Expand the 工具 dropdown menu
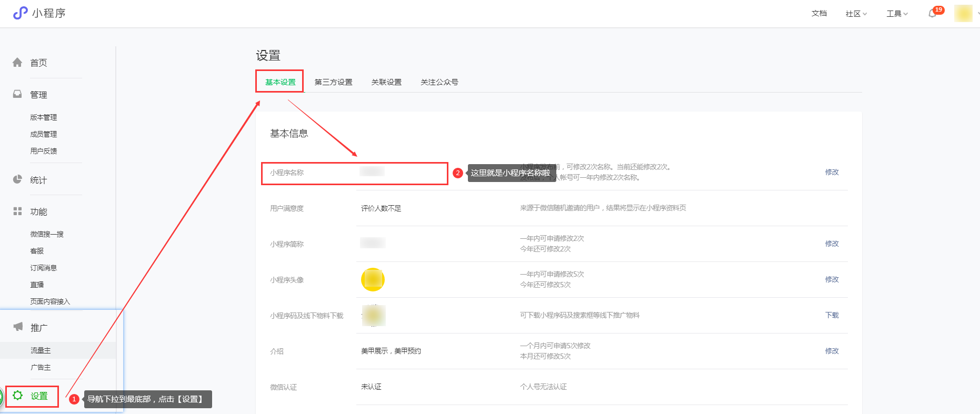Image resolution: width=980 pixels, height=414 pixels. click(897, 14)
